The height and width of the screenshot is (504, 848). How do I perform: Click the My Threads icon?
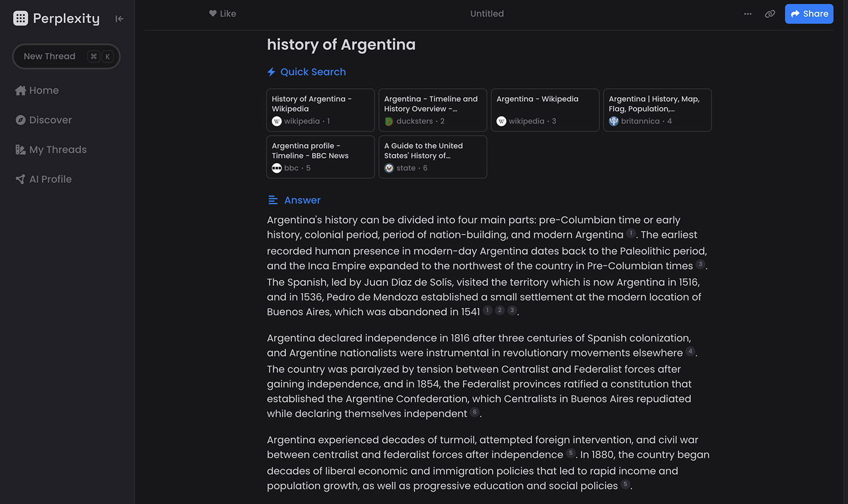pyautogui.click(x=20, y=150)
